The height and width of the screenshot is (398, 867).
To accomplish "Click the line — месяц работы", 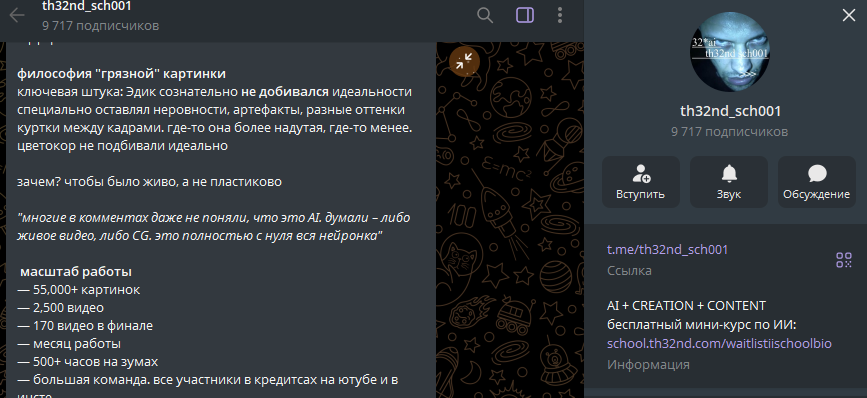I will (69, 344).
